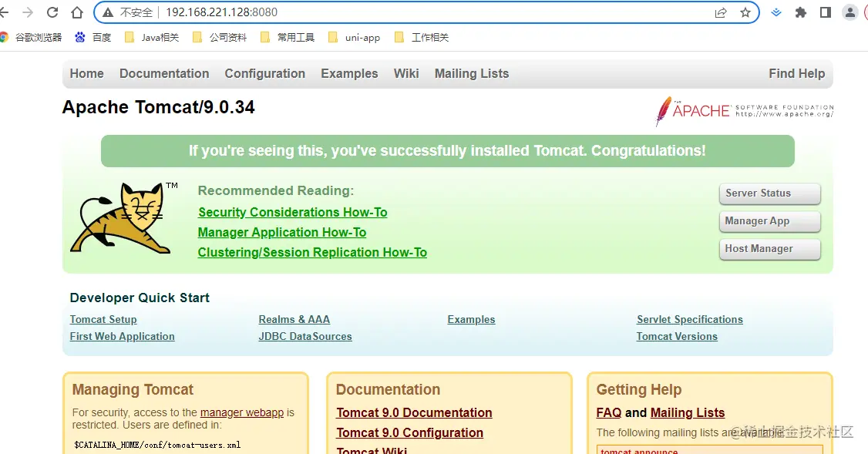Click the blue download extension icon
Screen dimensions: 868x454
(776, 12)
